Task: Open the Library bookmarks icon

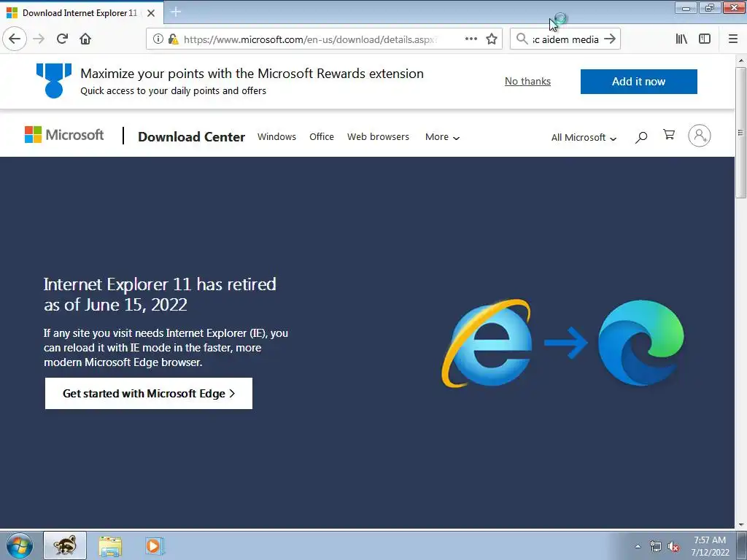Action: click(681, 39)
